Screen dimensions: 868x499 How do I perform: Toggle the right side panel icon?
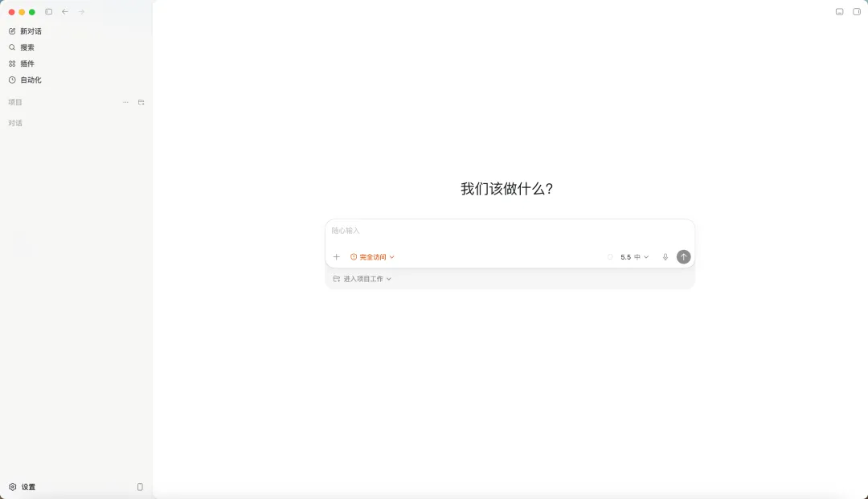(x=857, y=11)
